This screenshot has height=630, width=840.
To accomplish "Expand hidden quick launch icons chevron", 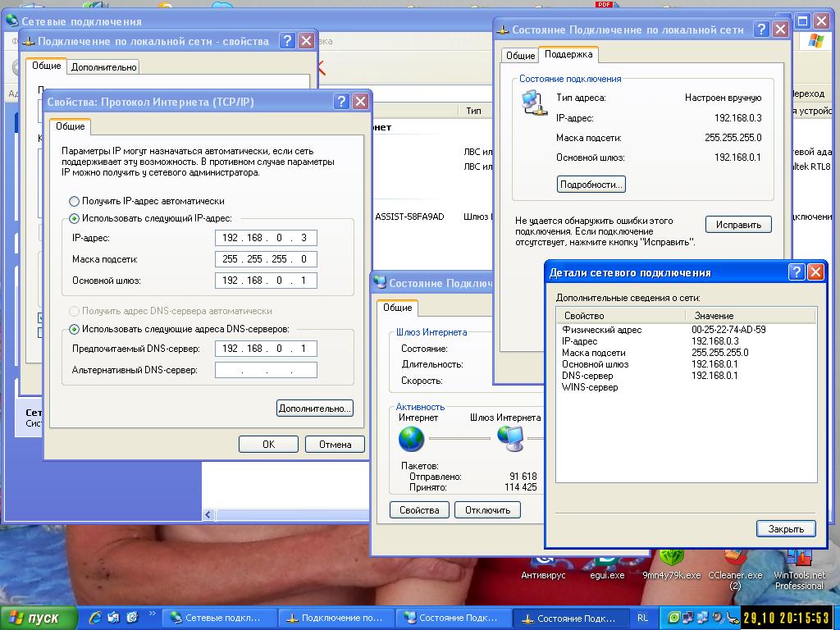I will [152, 614].
